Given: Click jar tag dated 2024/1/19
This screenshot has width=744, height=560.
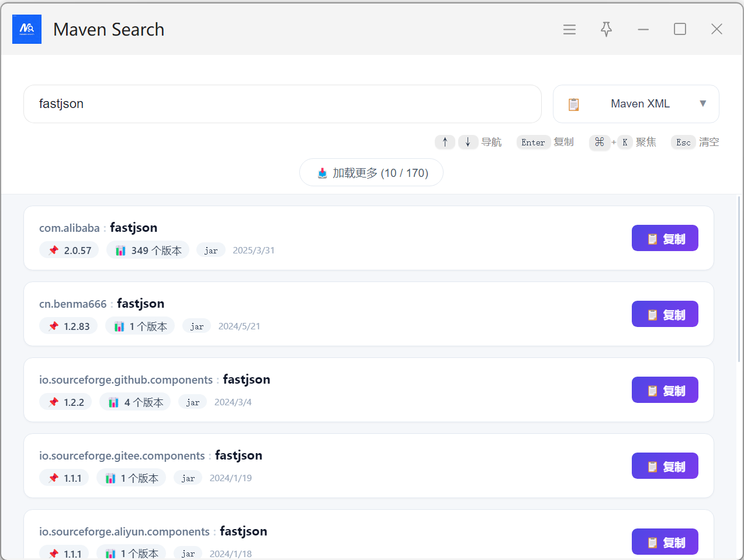Looking at the screenshot, I should pos(188,478).
